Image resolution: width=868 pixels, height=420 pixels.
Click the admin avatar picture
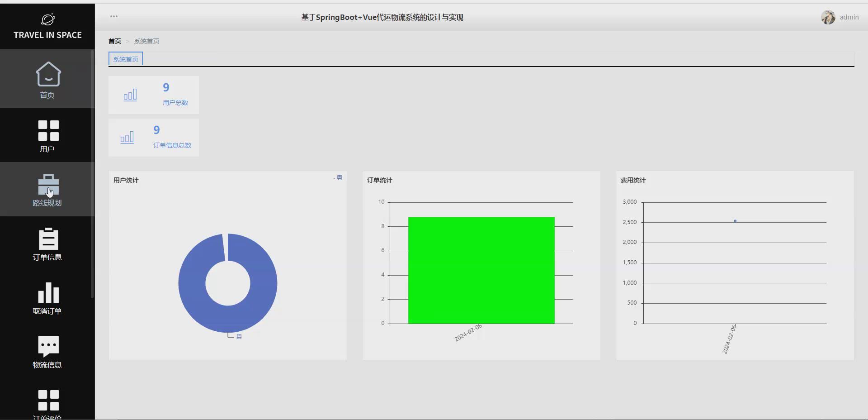(x=828, y=17)
